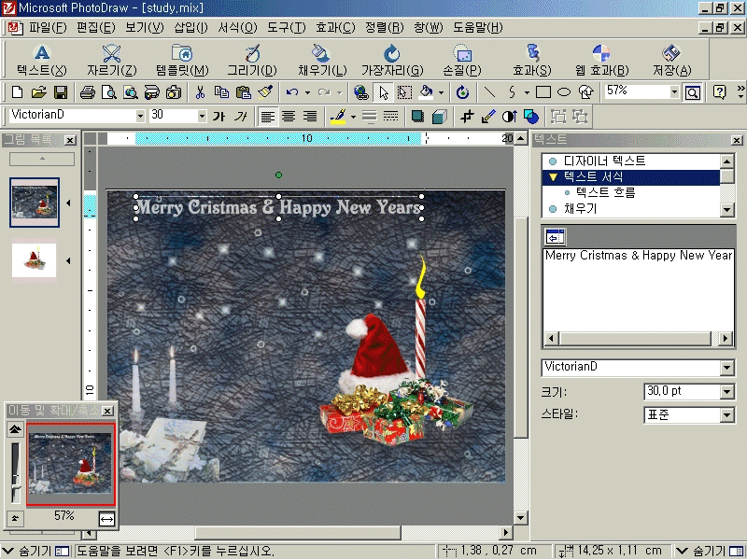The width and height of the screenshot is (747, 560).
Task: Open the 채우기(L) fill visual menu
Action: 322,60
